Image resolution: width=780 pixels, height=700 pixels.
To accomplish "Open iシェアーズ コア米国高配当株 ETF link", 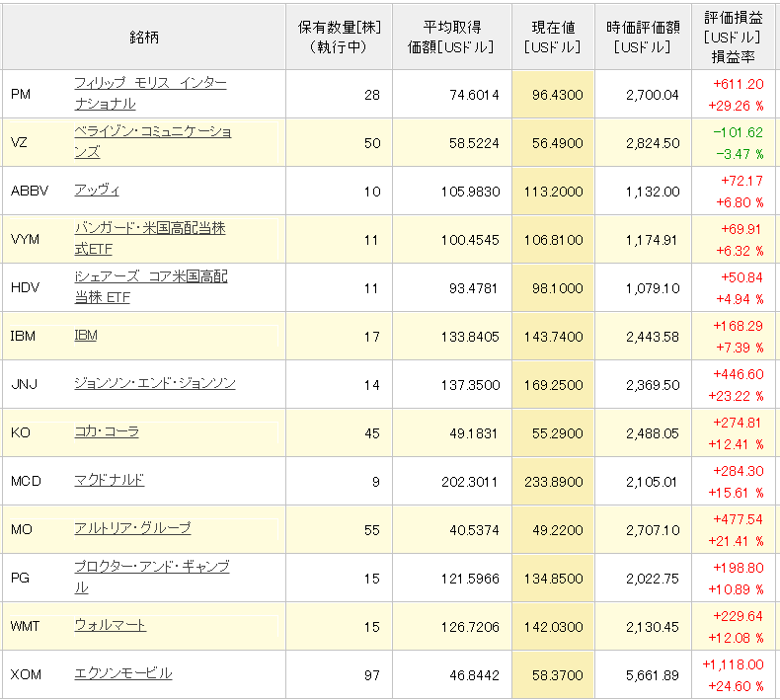I will (x=151, y=286).
